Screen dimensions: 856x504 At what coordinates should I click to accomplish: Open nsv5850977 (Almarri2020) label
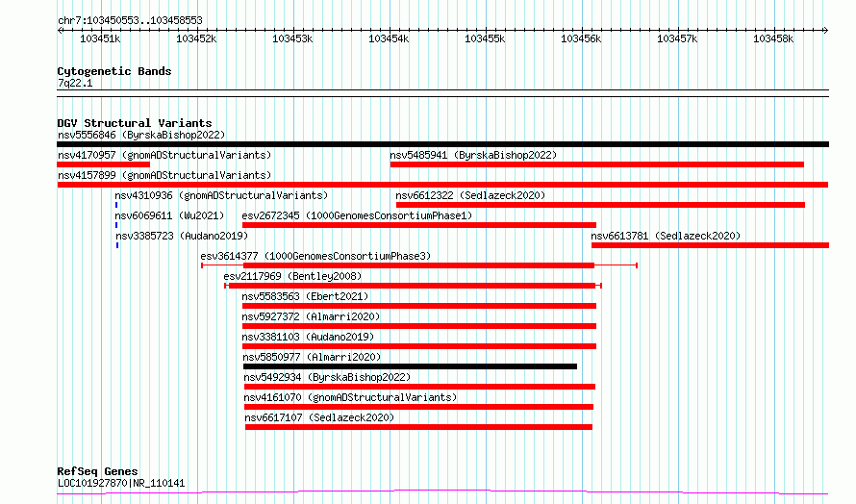312,357
